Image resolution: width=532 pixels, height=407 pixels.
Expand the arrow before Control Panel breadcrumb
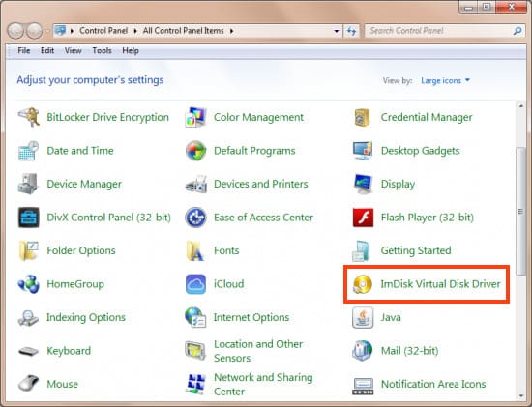pyautogui.click(x=72, y=31)
